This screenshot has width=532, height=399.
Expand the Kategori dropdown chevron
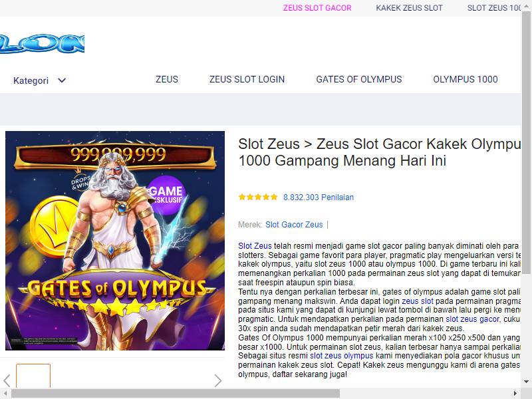point(62,80)
